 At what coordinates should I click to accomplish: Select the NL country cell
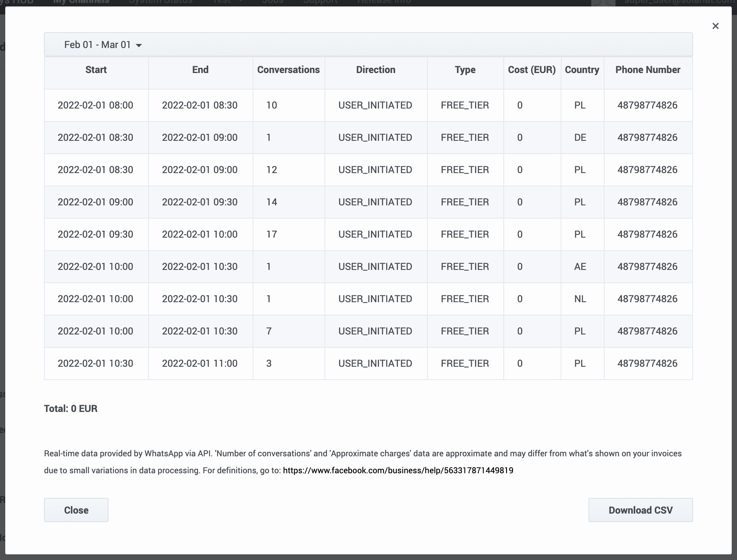click(580, 299)
